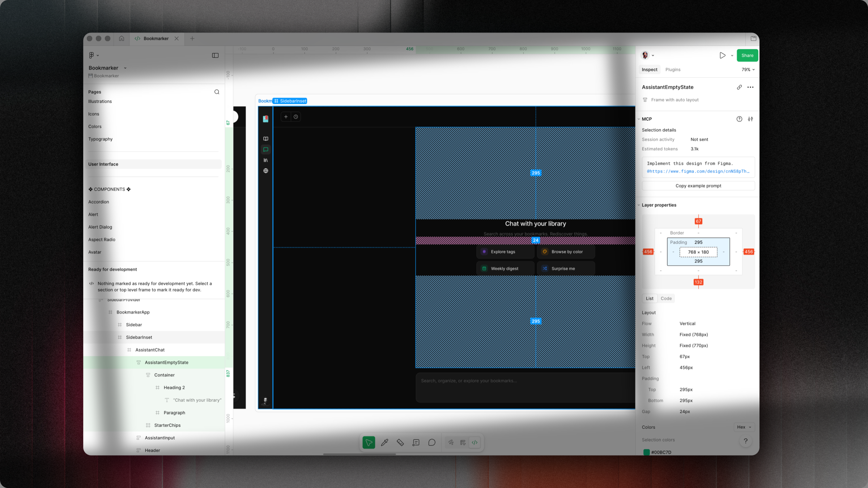This screenshot has height=488, width=868.
Task: Switch Layer properties back to List view
Action: click(x=649, y=298)
